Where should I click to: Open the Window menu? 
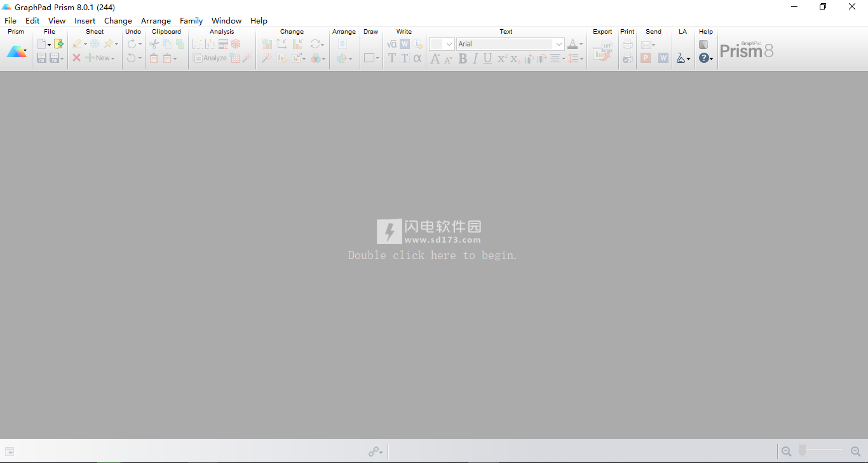[226, 20]
